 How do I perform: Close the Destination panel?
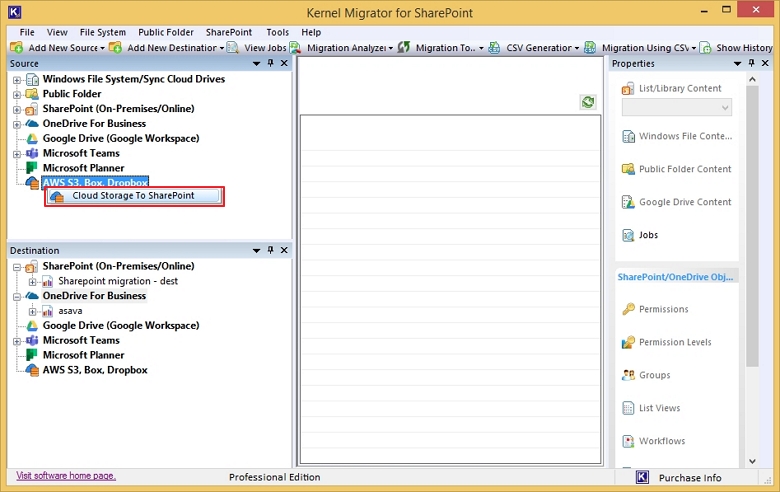coord(284,250)
